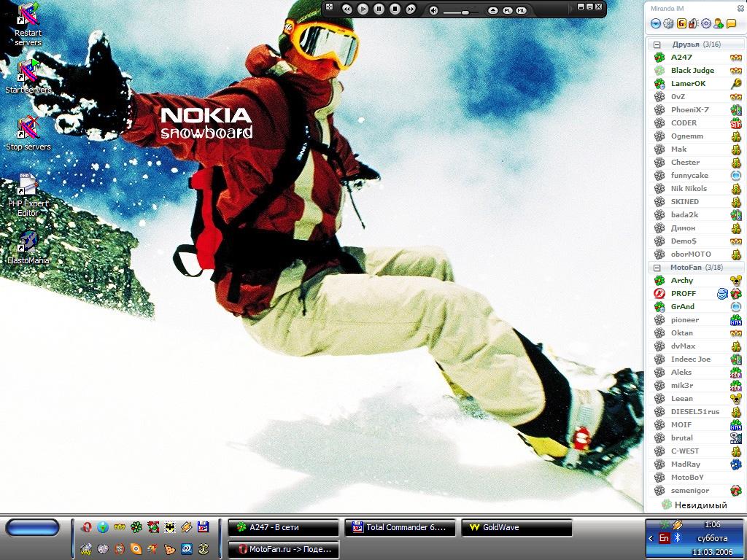
Task: Switch to Total Commander taskbar button
Action: coord(400,528)
